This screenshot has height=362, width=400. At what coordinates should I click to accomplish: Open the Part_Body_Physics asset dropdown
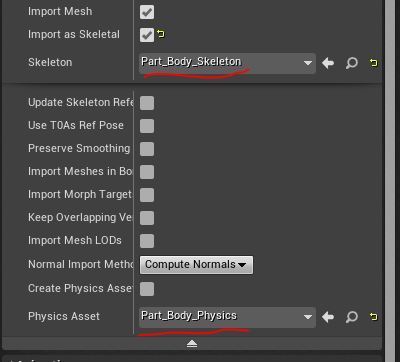pos(227,317)
